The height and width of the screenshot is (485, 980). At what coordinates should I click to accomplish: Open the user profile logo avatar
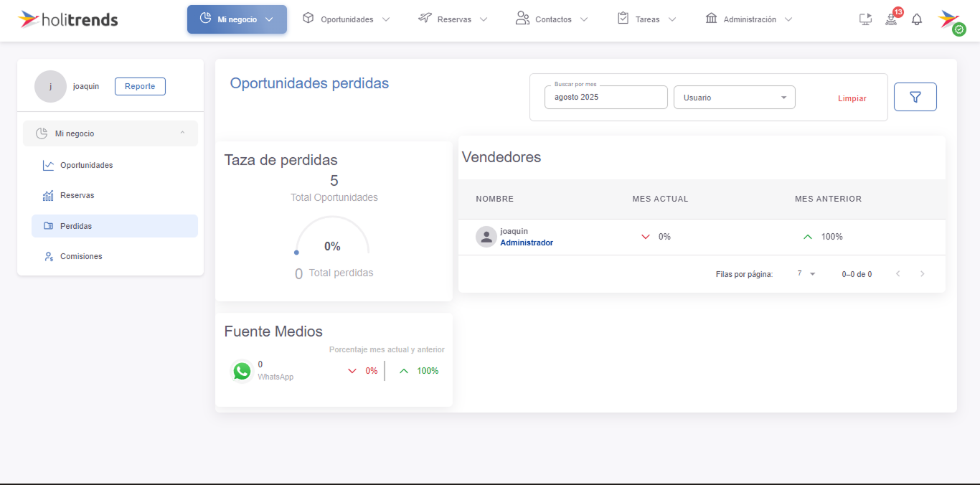point(950,20)
